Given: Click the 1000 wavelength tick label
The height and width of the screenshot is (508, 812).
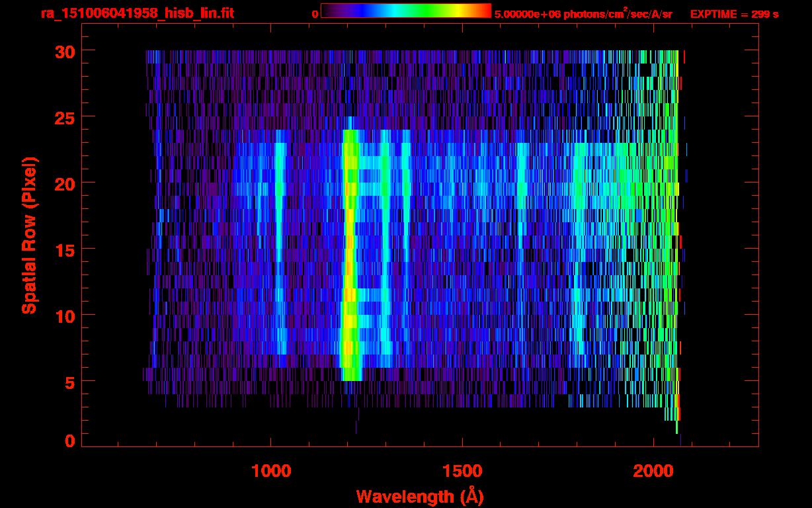Looking at the screenshot, I should 271,471.
